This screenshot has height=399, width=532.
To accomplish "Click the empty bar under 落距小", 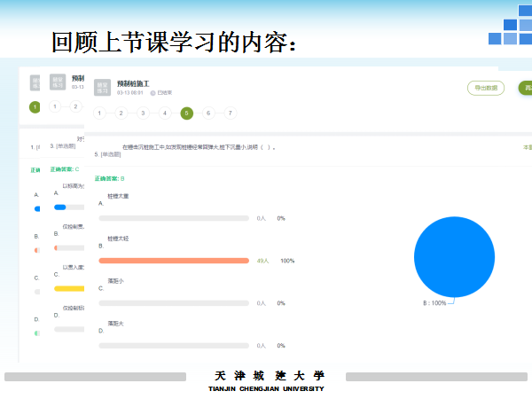I will point(174,303).
